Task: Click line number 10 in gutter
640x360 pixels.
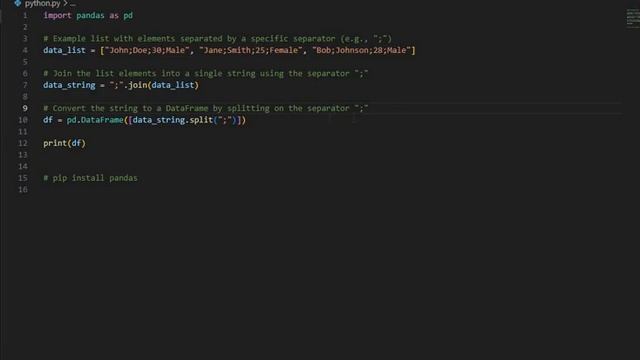Action: (x=23, y=120)
